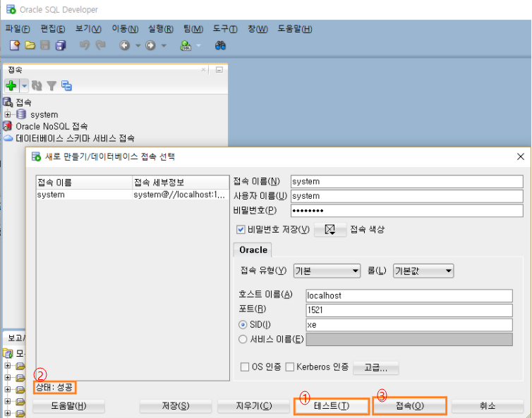The height and width of the screenshot is (418, 532).
Task: Click the 비밀번호 password field
Action: point(407,211)
